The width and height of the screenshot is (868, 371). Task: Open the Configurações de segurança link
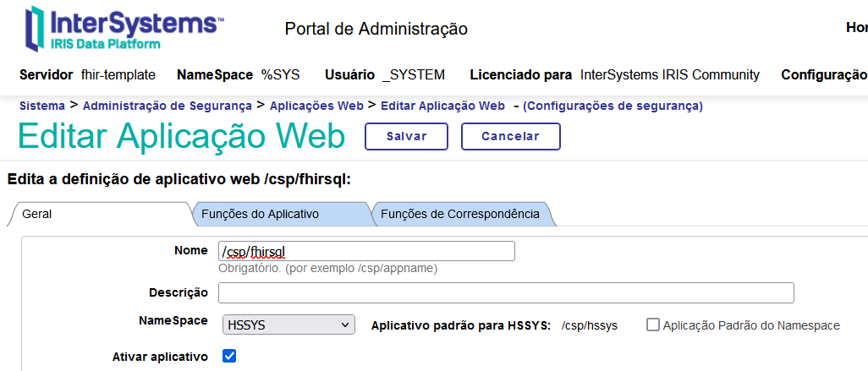click(x=613, y=106)
